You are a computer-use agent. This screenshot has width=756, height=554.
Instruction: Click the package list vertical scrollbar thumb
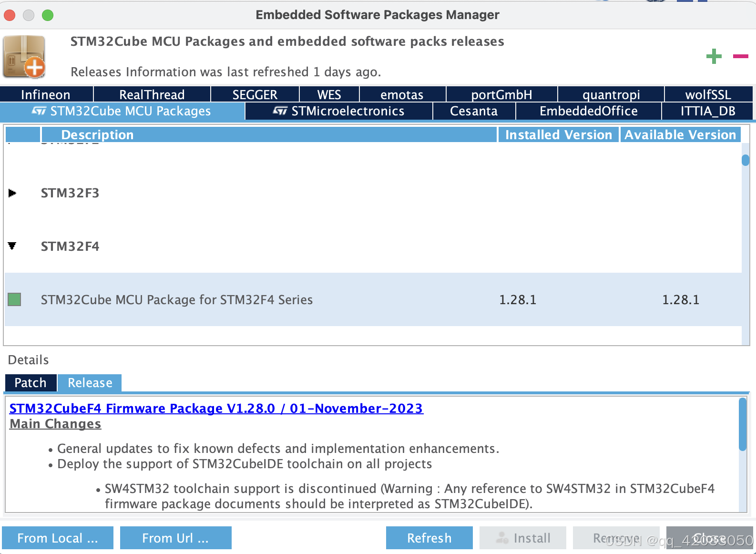[x=746, y=160]
